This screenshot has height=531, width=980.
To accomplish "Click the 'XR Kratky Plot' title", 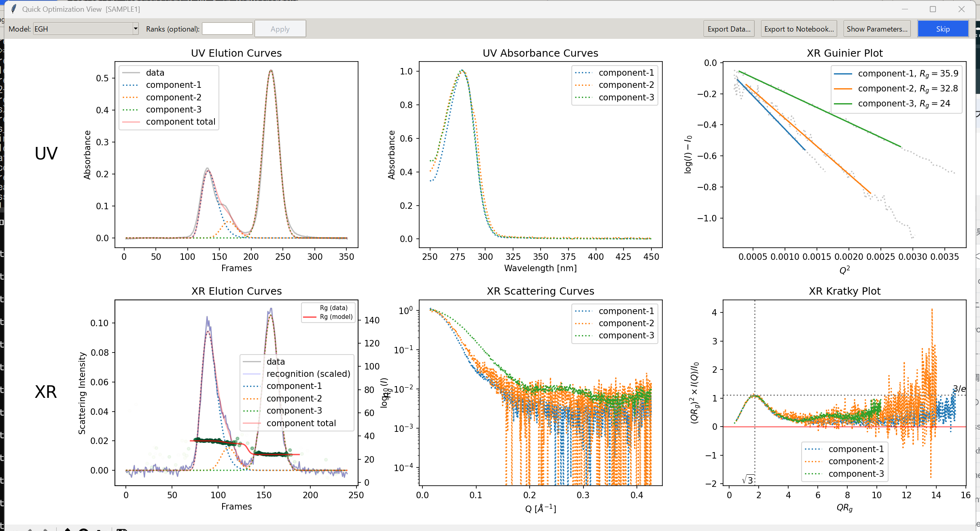I will pyautogui.click(x=845, y=291).
